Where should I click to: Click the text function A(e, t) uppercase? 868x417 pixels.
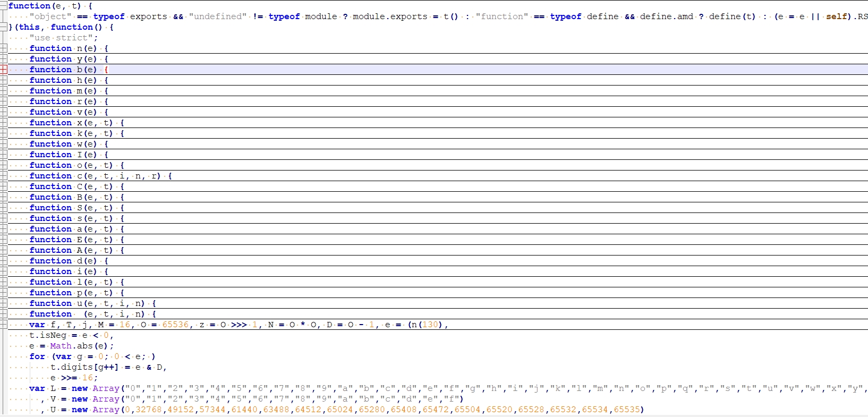72,250
